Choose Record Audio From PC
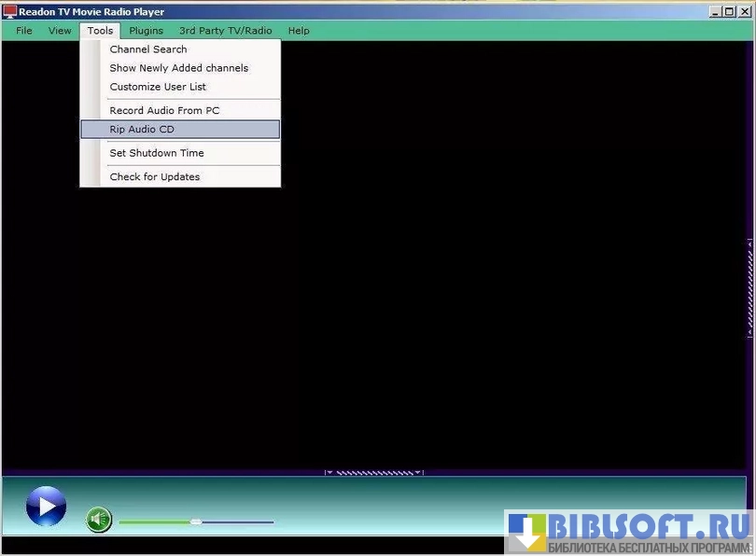The height and width of the screenshot is (556, 756). [x=164, y=110]
